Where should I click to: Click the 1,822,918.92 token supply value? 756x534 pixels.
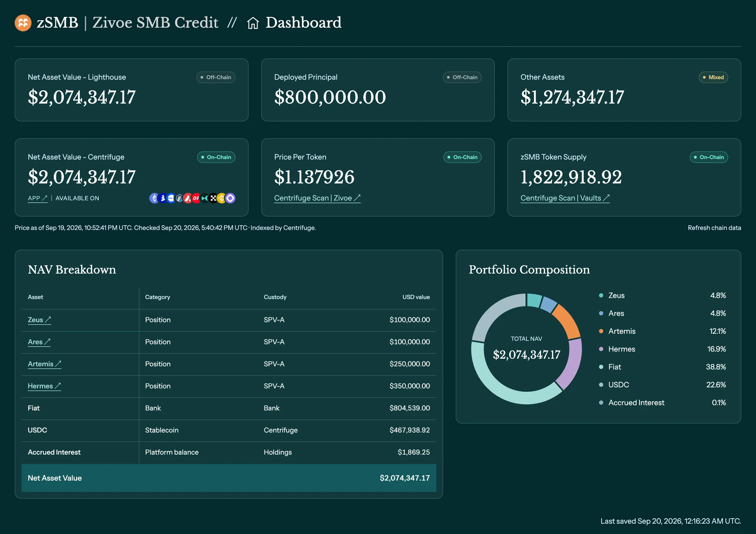[x=571, y=177]
